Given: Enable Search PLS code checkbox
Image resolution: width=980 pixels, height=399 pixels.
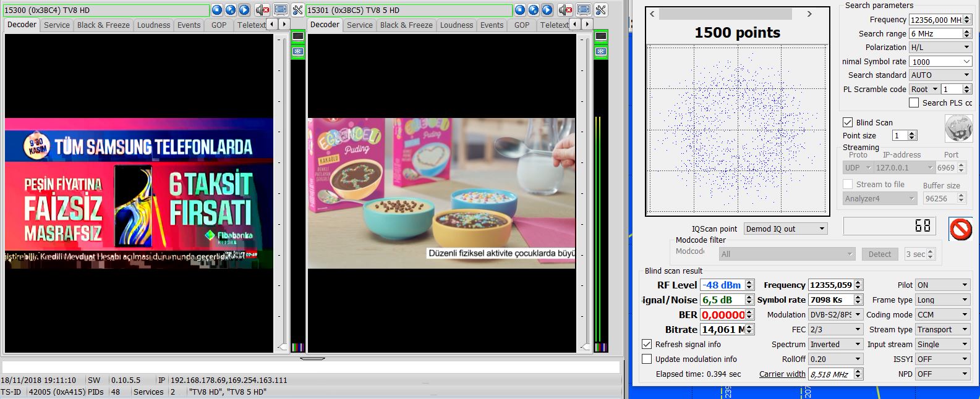Looking at the screenshot, I should (x=914, y=103).
